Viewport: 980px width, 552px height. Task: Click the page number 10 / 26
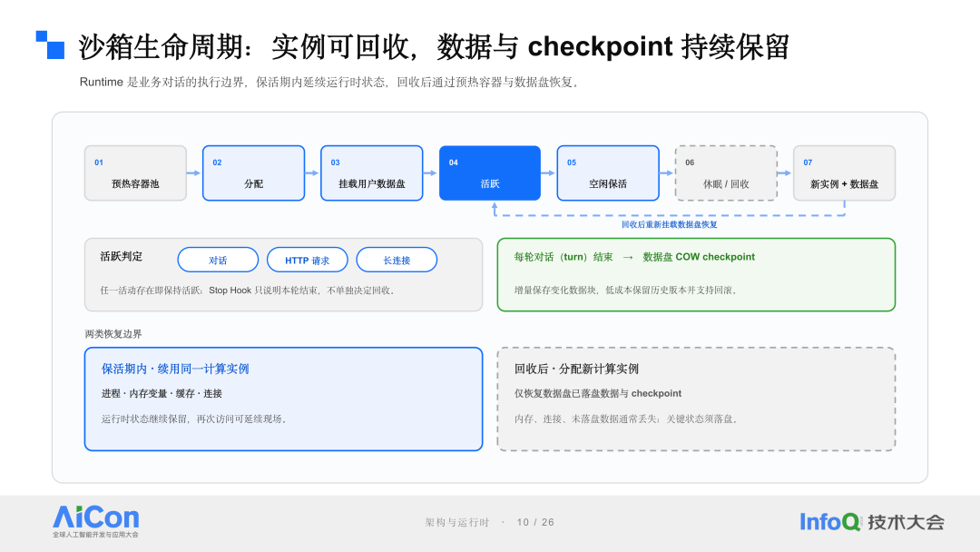click(535, 522)
